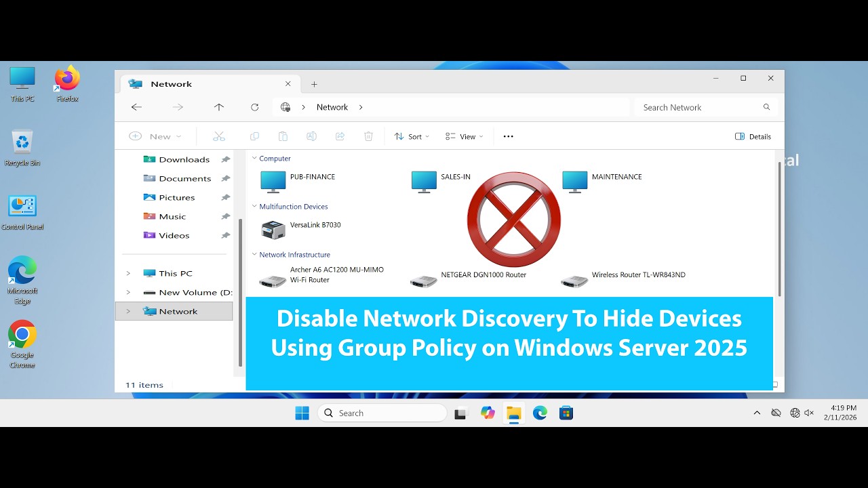This screenshot has width=868, height=488.
Task: Select the Archer A6 AC1200 router
Action: point(323,277)
